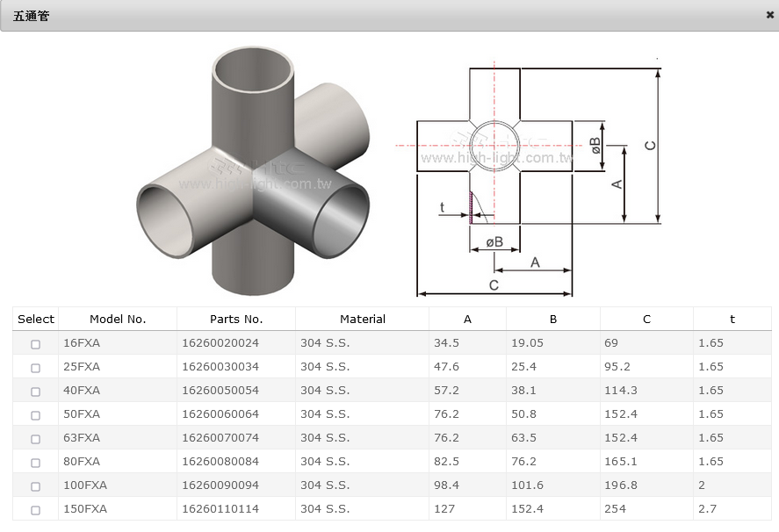Enable the 50FXA selection checkbox

(x=36, y=415)
